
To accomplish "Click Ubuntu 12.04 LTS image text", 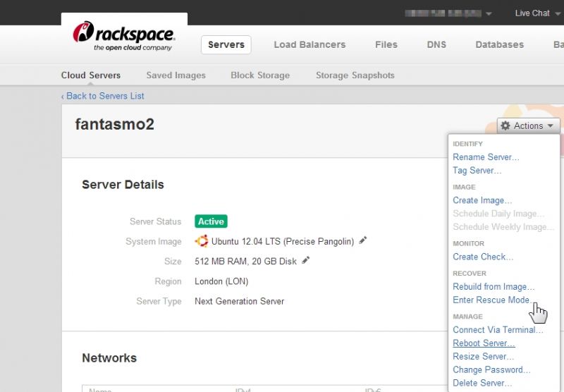I will [x=283, y=241].
